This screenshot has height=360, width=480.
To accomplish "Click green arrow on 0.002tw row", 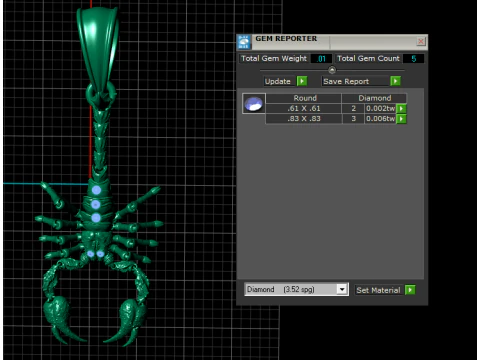I will click(x=401, y=108).
